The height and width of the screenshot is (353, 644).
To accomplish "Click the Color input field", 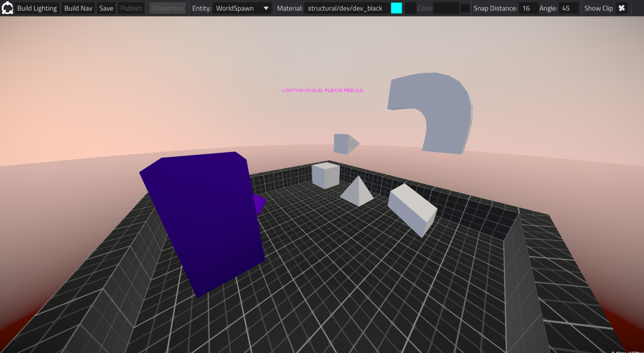I will tap(446, 8).
